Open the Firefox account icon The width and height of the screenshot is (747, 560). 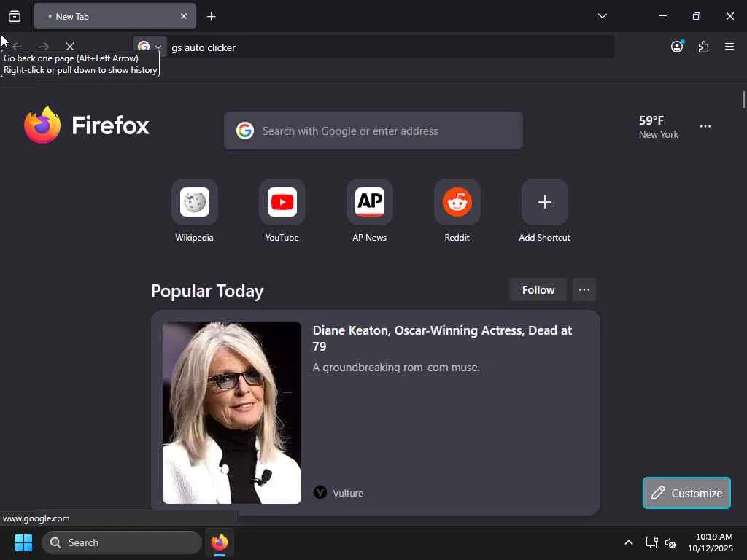click(x=677, y=46)
